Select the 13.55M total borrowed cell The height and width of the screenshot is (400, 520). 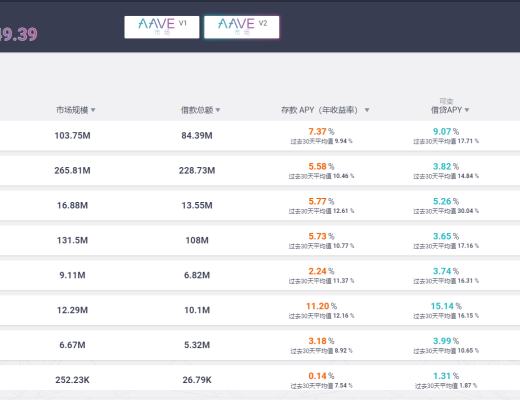pyautogui.click(x=197, y=205)
